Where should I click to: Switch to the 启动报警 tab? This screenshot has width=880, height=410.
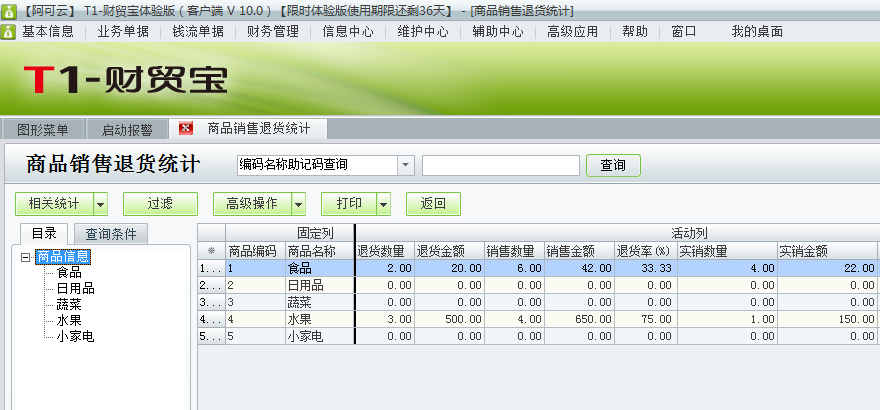point(127,130)
